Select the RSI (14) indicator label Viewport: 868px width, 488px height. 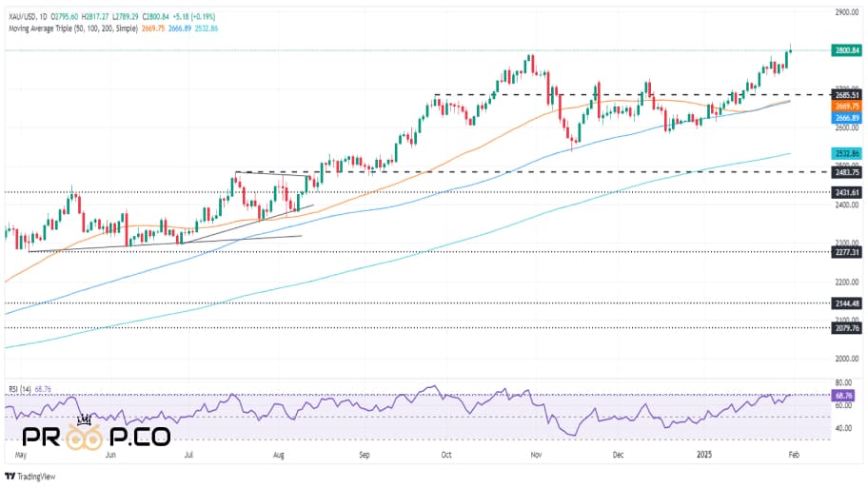click(20, 389)
